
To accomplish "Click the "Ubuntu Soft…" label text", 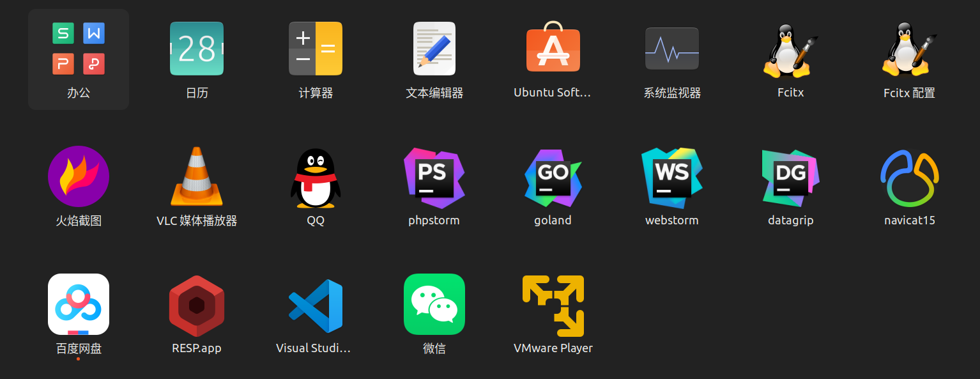I will [553, 93].
